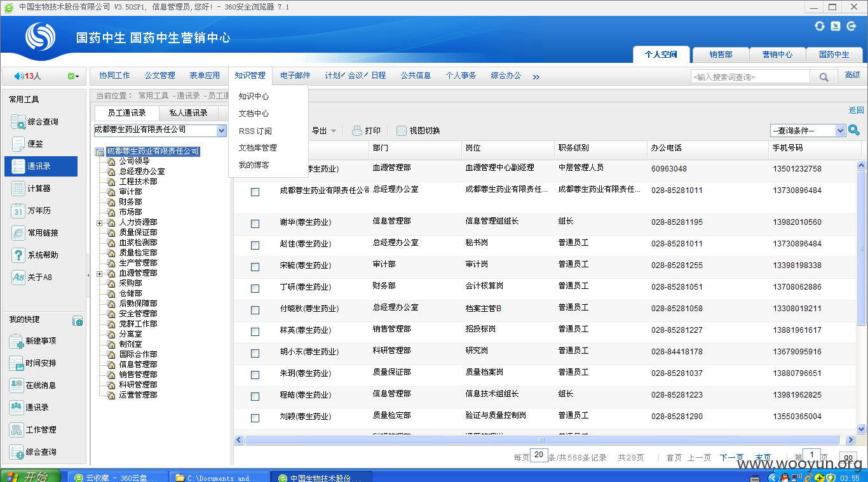The image size is (868, 482).
Task: Click the download arrow icon in the header
Action: click(x=836, y=26)
